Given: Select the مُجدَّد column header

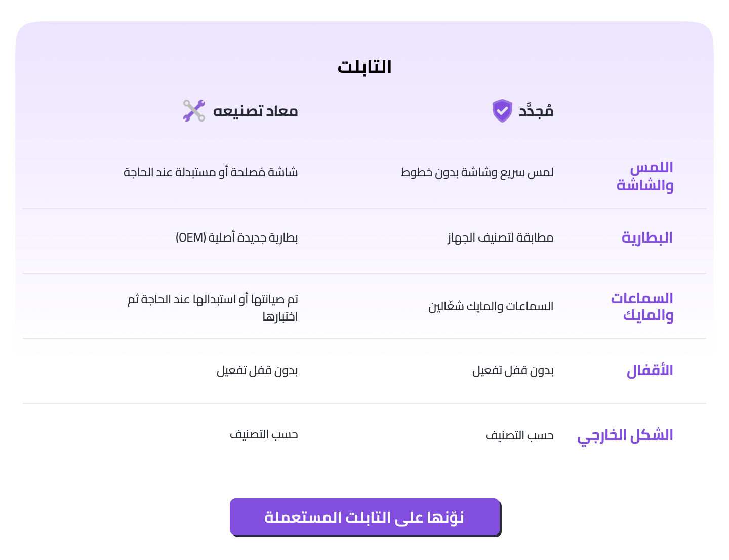Looking at the screenshot, I should tap(536, 111).
